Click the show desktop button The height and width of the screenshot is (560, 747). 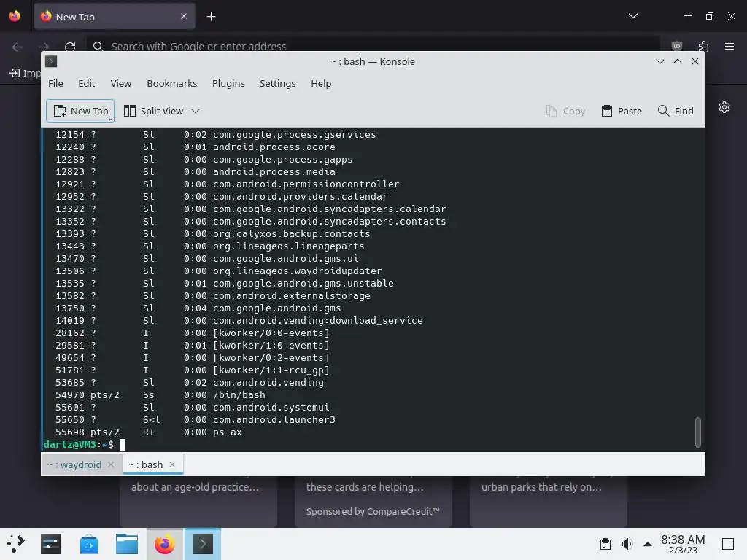tap(728, 544)
